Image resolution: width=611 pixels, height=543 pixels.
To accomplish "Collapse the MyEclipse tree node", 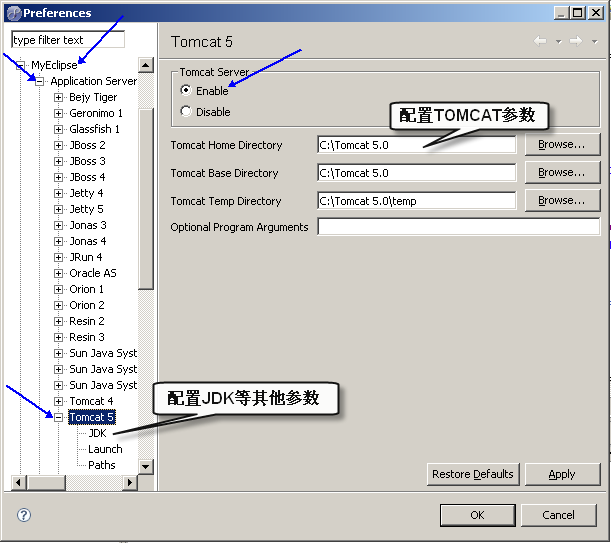I will tap(20, 65).
